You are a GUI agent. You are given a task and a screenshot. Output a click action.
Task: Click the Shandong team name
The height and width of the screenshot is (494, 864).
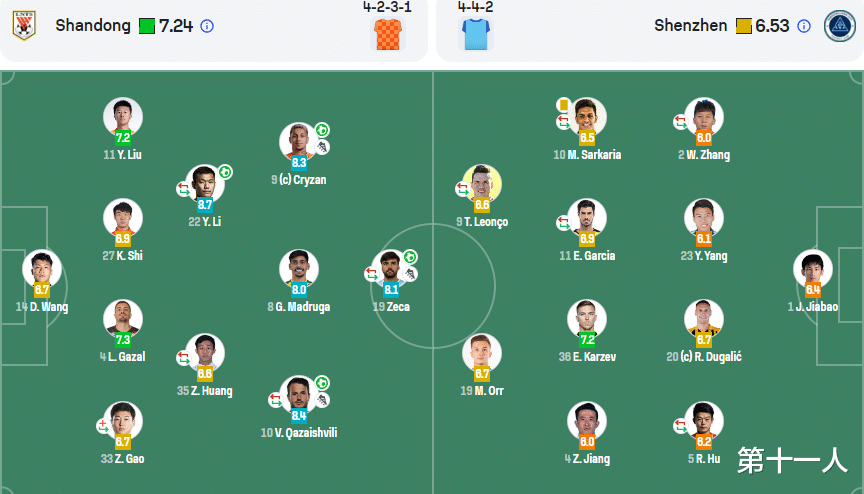click(x=93, y=25)
